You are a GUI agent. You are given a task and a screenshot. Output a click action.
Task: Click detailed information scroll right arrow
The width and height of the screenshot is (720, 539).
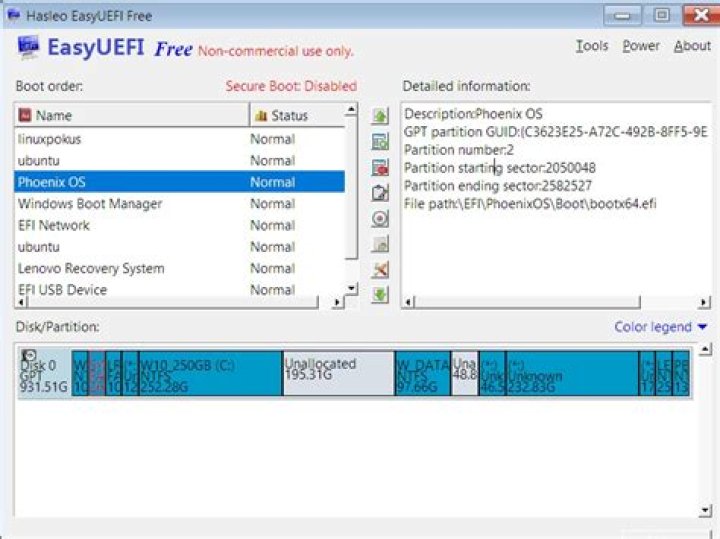click(704, 302)
